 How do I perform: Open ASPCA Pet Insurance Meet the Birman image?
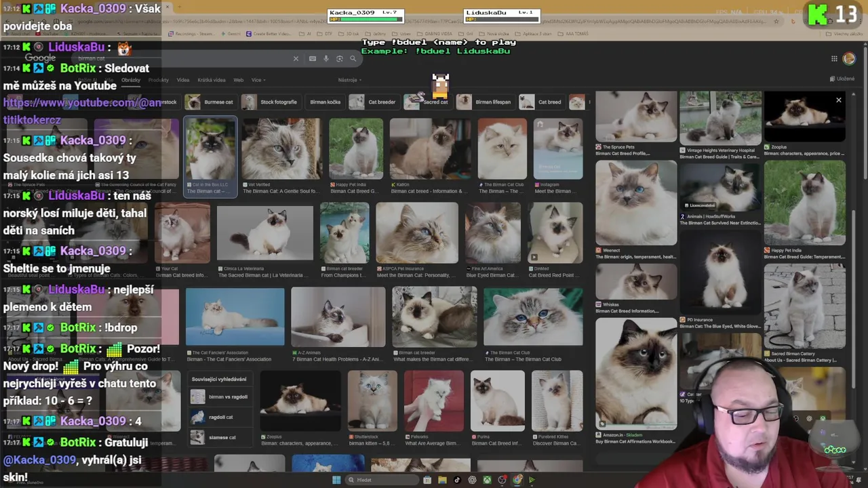click(x=417, y=233)
